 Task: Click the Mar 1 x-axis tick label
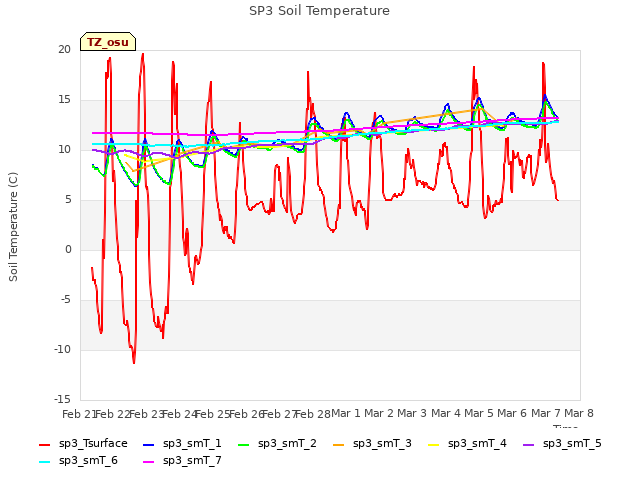(x=346, y=413)
